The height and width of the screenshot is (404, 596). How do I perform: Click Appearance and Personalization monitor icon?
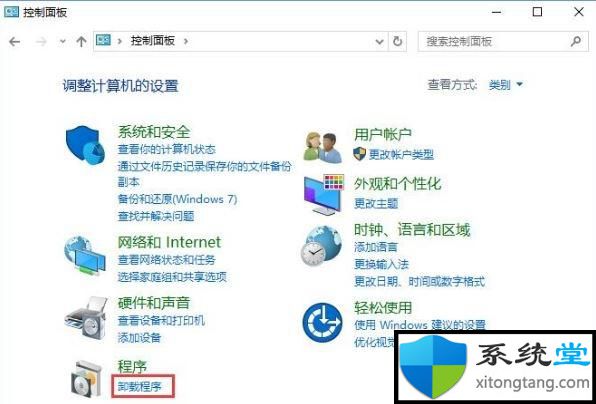323,195
